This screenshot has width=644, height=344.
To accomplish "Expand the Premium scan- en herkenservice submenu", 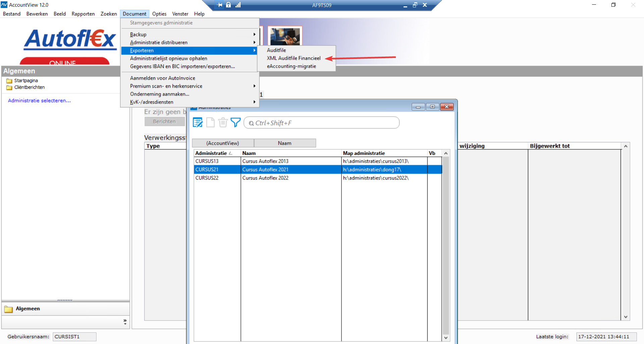I will (x=190, y=86).
